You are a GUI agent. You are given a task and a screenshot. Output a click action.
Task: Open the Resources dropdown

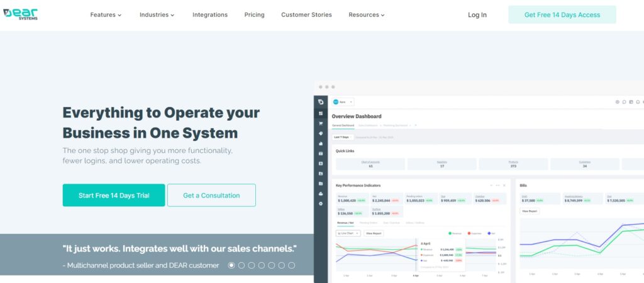pos(367,15)
